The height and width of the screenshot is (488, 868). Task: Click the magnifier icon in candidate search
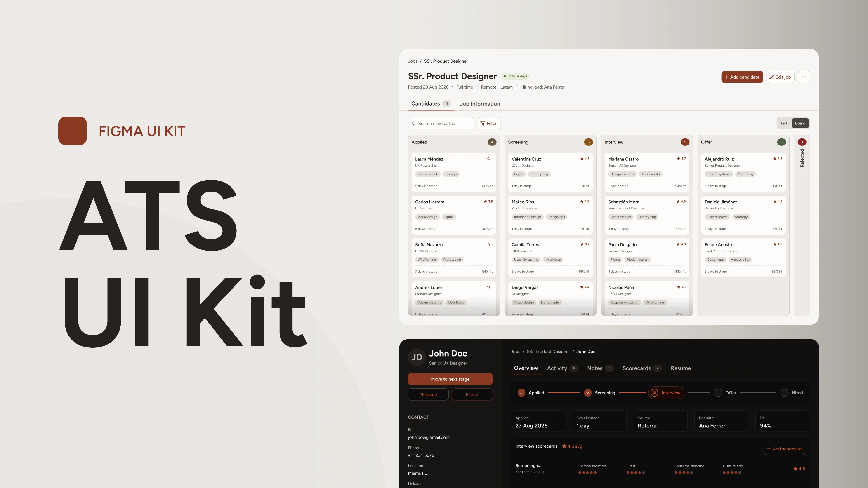click(x=414, y=123)
